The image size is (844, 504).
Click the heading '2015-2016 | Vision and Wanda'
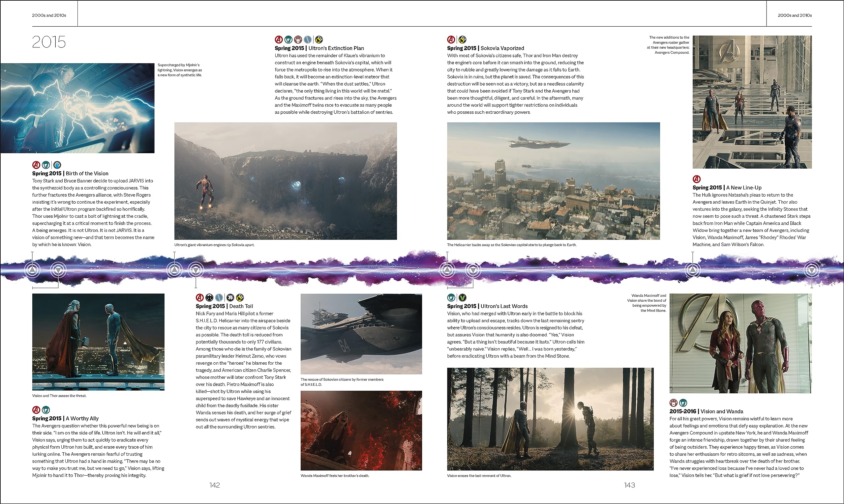coord(706,411)
